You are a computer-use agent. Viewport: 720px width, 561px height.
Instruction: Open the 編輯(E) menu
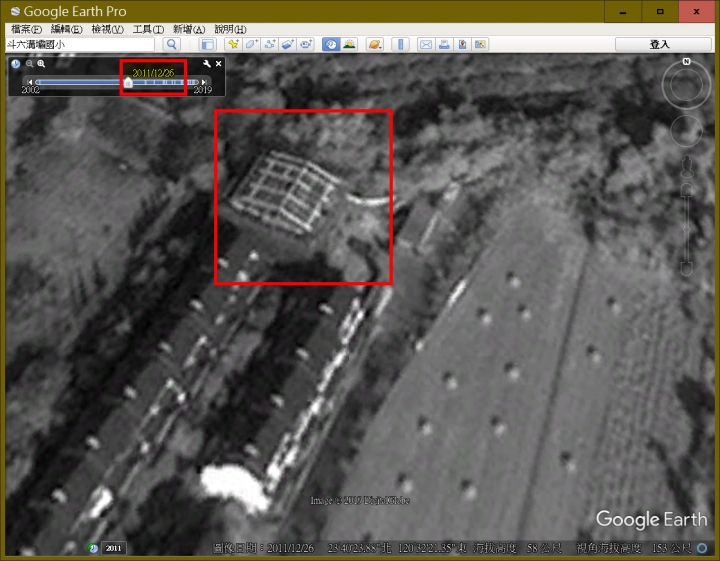click(67, 29)
